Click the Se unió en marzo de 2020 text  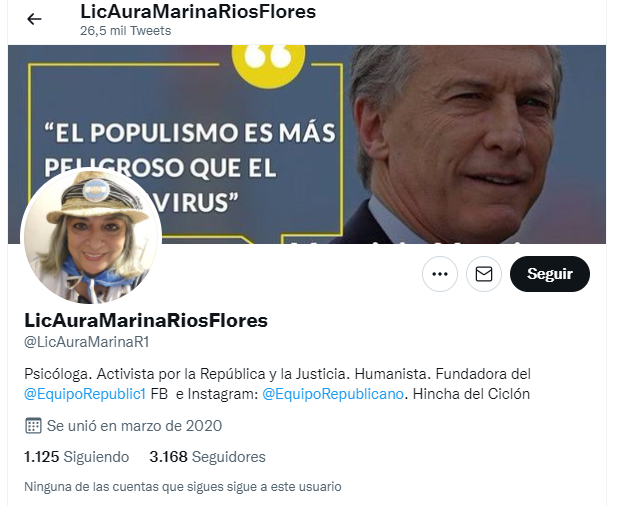tap(134, 426)
